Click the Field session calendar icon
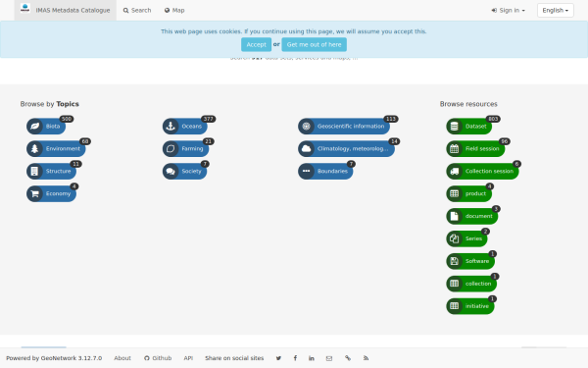The height and width of the screenshot is (368, 588). (x=454, y=149)
